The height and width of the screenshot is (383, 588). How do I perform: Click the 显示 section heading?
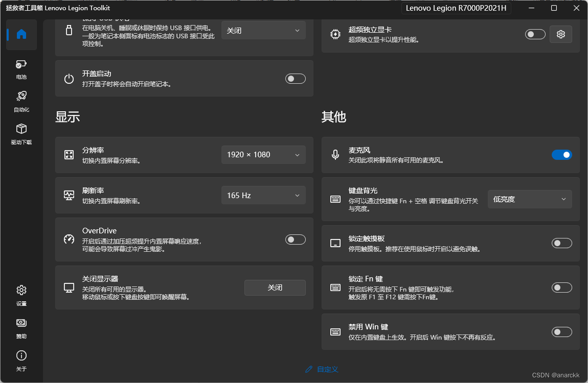tap(67, 117)
